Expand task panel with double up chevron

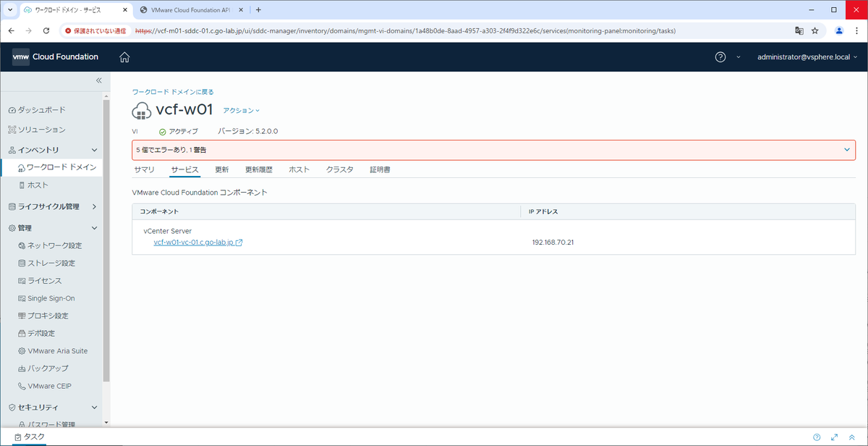coord(852,437)
